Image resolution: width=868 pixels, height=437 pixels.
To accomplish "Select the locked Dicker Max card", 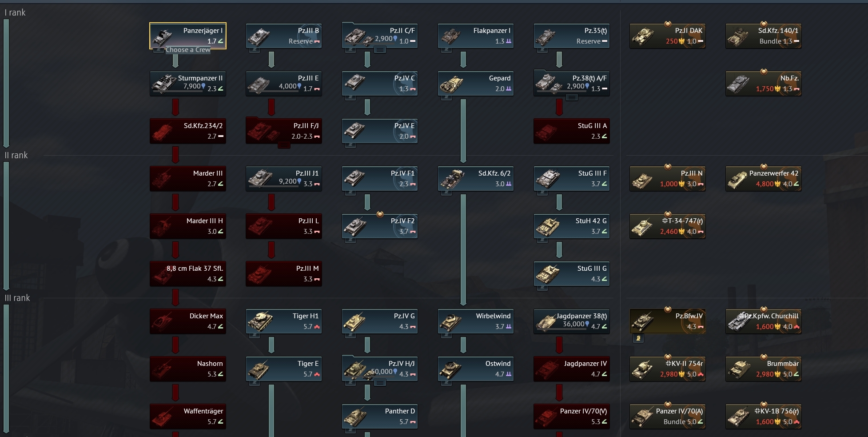I will click(x=188, y=321).
